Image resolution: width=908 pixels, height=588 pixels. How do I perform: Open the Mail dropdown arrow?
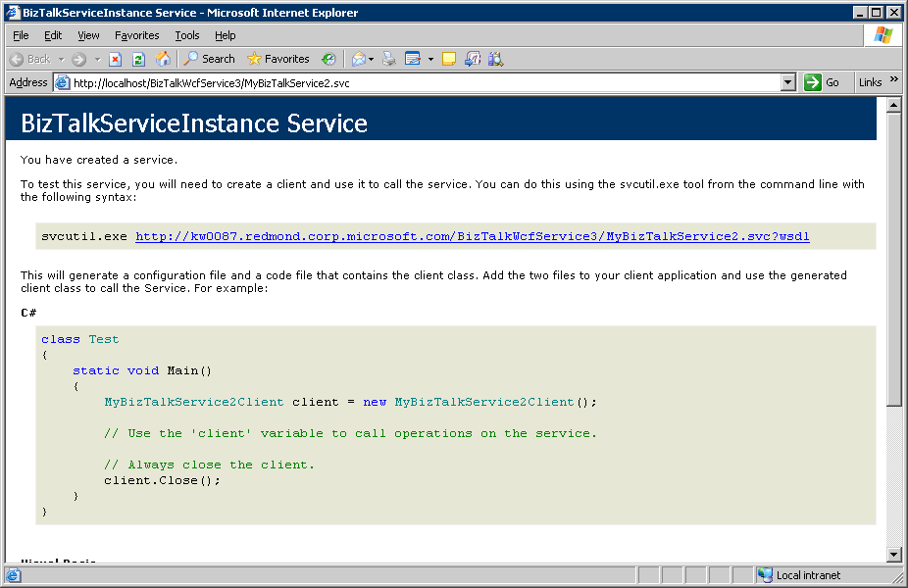coord(372,59)
